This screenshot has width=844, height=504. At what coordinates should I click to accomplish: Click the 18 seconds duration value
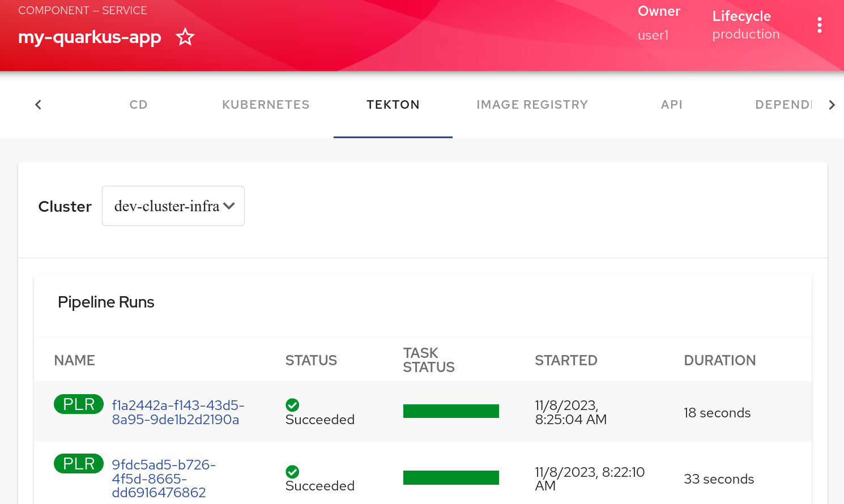click(x=717, y=413)
